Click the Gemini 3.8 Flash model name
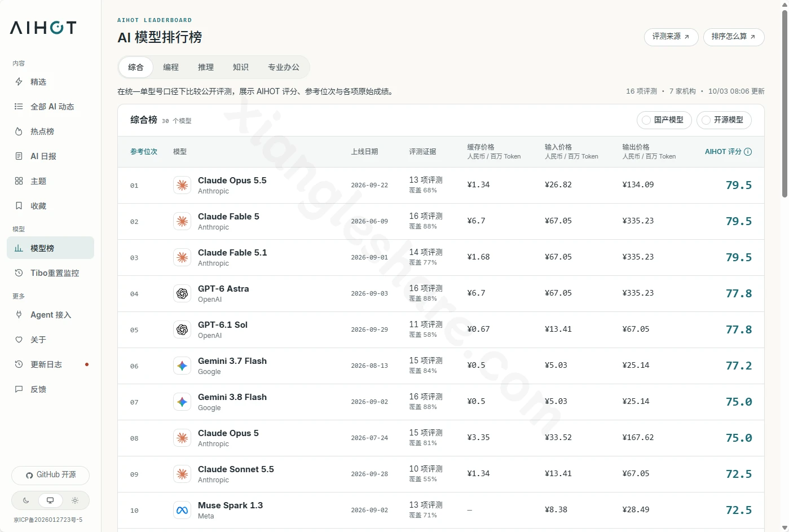The height and width of the screenshot is (532, 789). [x=232, y=397]
